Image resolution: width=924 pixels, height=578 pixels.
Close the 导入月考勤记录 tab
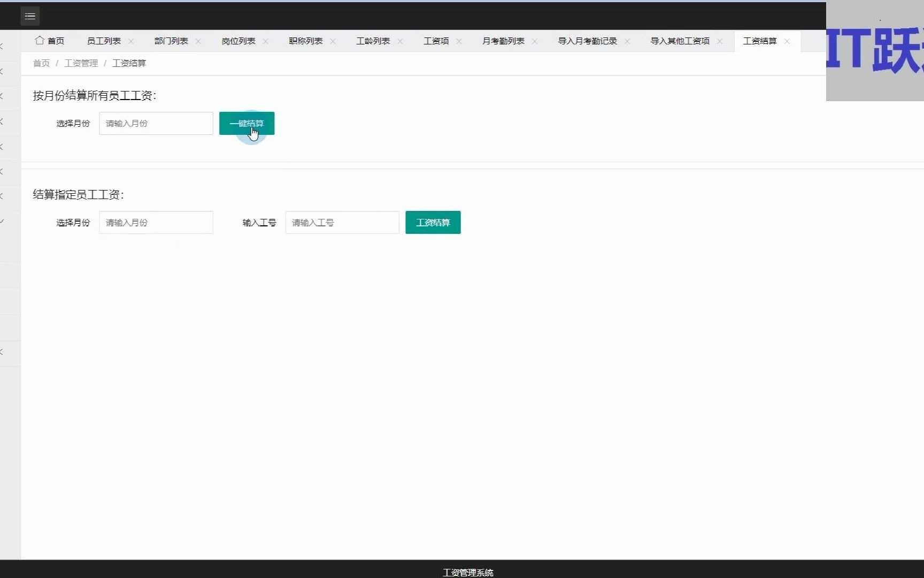tap(628, 41)
